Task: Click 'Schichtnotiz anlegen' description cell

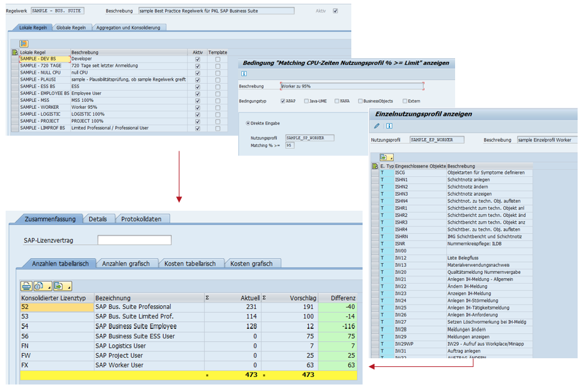Action: 489,179
